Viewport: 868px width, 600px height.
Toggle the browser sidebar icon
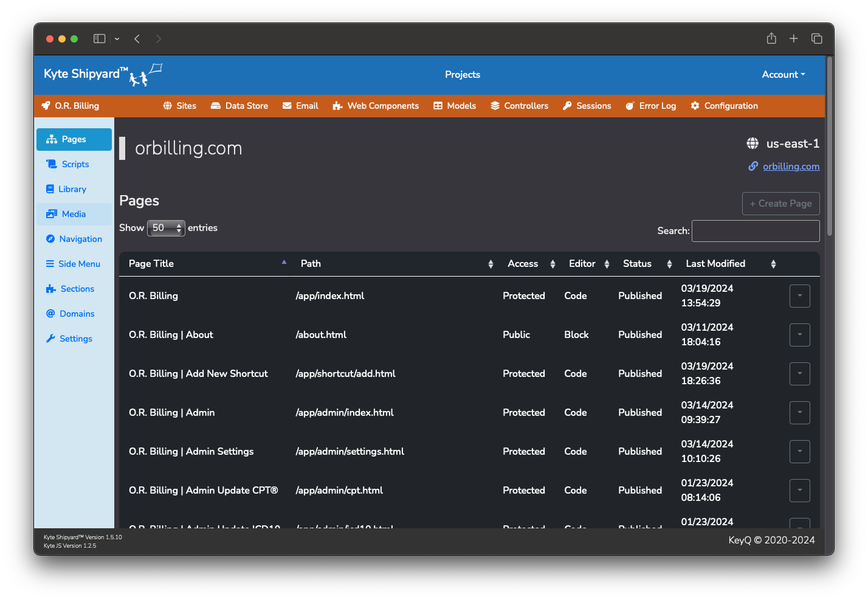(x=99, y=38)
